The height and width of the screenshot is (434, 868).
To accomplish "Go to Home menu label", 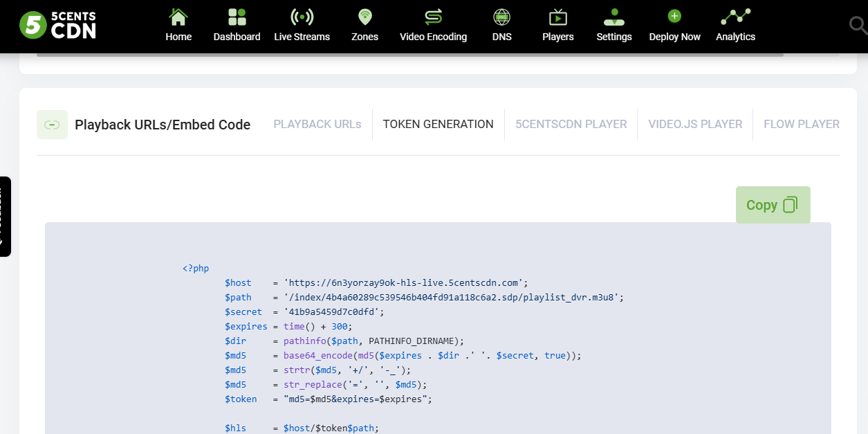I will [178, 37].
